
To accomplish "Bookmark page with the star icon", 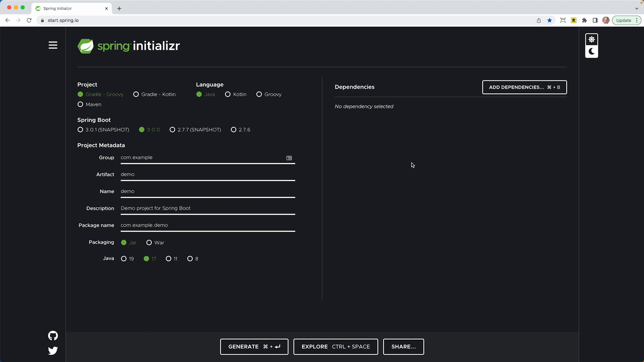I will [x=549, y=20].
